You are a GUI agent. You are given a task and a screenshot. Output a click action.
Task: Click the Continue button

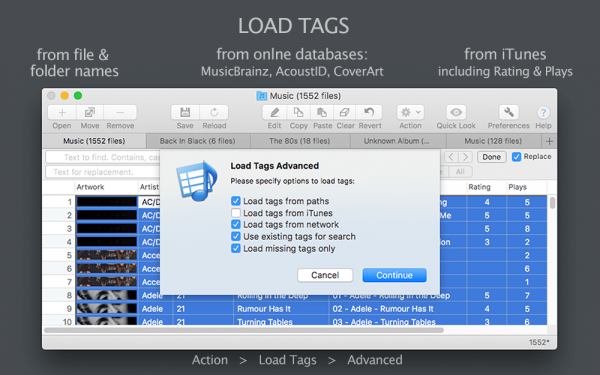click(395, 275)
